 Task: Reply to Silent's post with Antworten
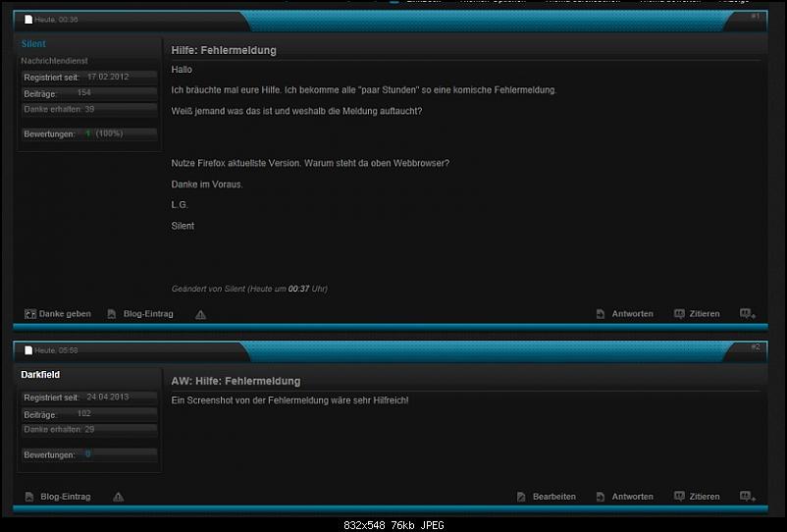624,314
